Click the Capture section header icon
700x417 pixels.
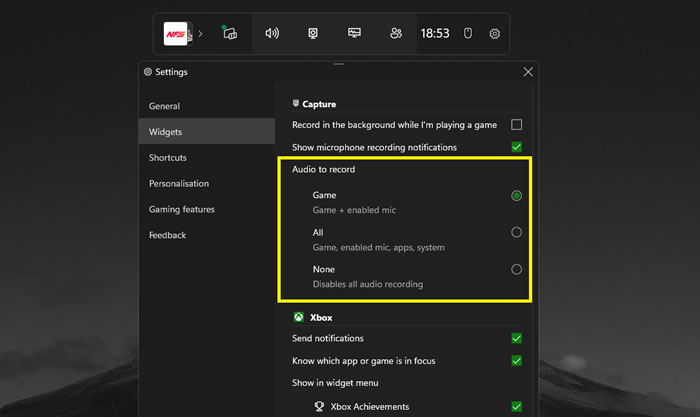pos(296,104)
